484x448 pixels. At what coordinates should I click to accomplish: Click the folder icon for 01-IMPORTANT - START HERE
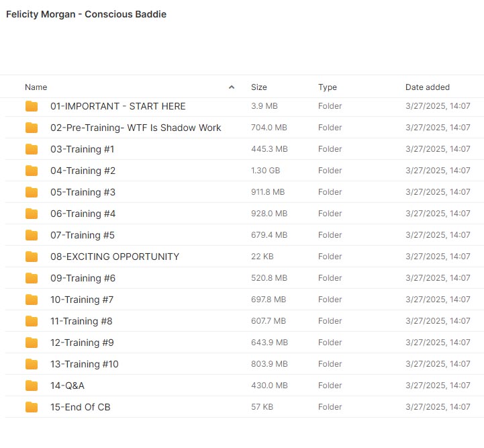[32, 106]
